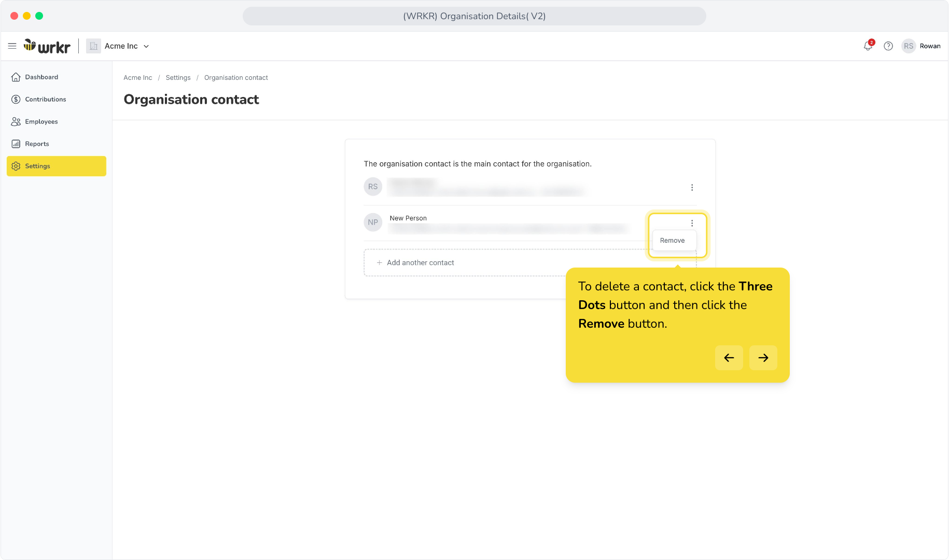Open the help question mark icon
The width and height of the screenshot is (949, 560).
pos(888,46)
